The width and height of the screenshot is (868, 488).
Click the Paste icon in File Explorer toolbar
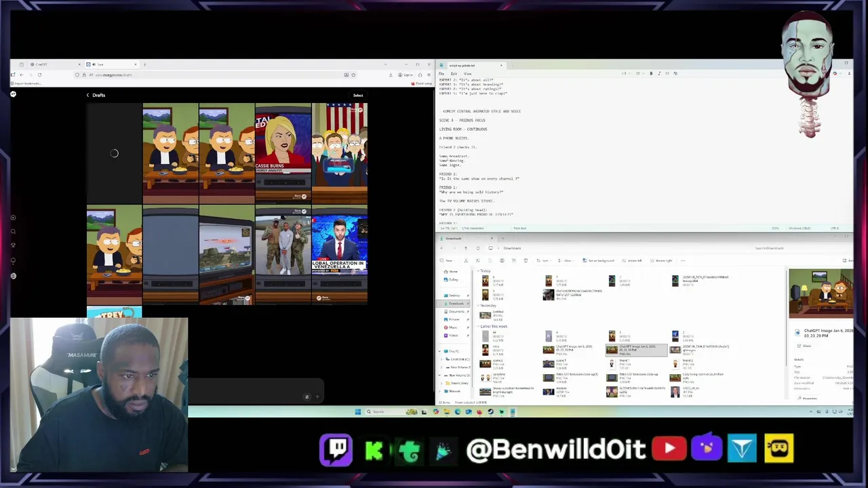tap(490, 260)
